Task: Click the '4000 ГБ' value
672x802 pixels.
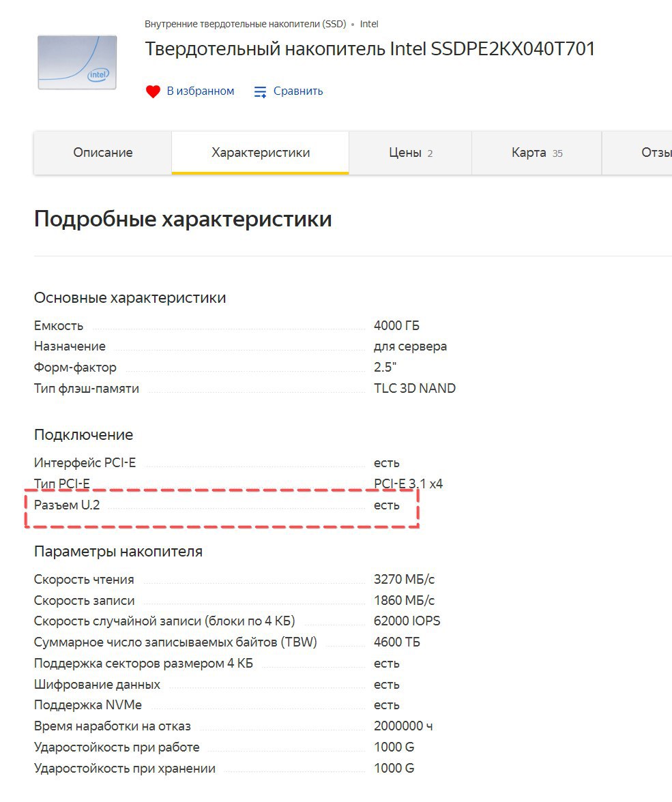Action: (396, 326)
